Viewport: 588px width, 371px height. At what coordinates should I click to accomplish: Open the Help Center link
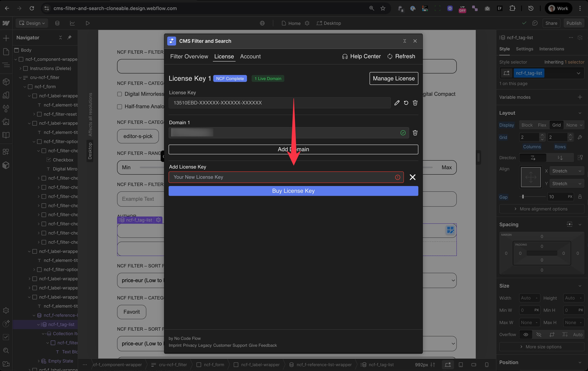click(x=361, y=56)
